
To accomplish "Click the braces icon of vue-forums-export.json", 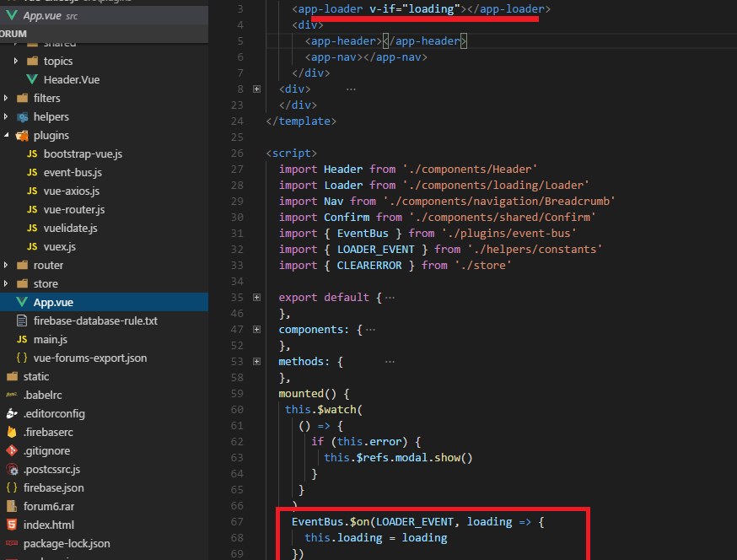I will [22, 358].
